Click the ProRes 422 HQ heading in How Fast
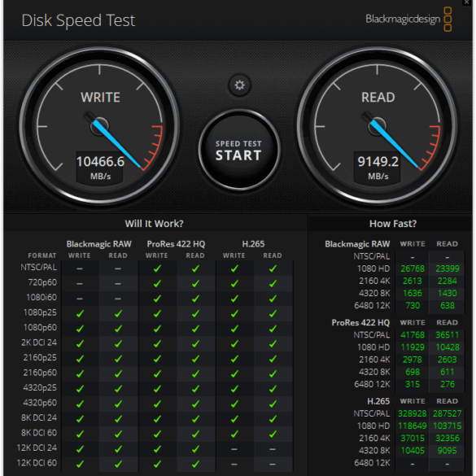 [360, 322]
